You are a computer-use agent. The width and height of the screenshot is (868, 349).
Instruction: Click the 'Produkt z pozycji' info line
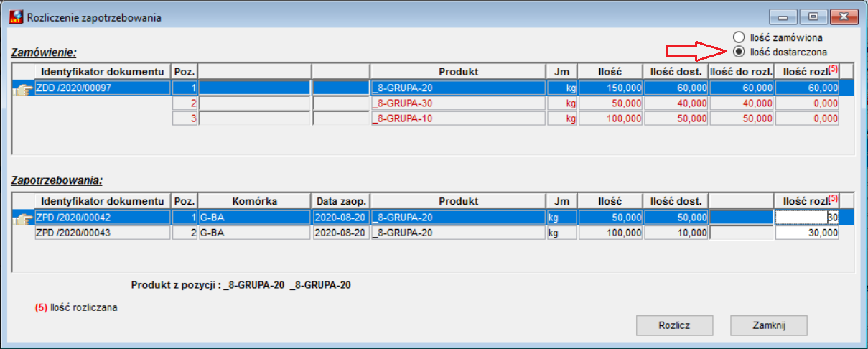tap(241, 285)
